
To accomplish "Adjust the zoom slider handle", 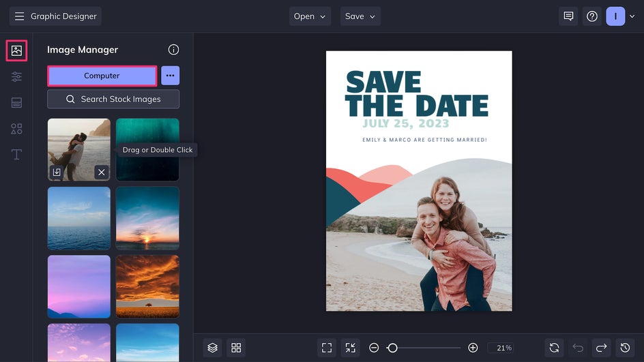I will click(x=393, y=348).
